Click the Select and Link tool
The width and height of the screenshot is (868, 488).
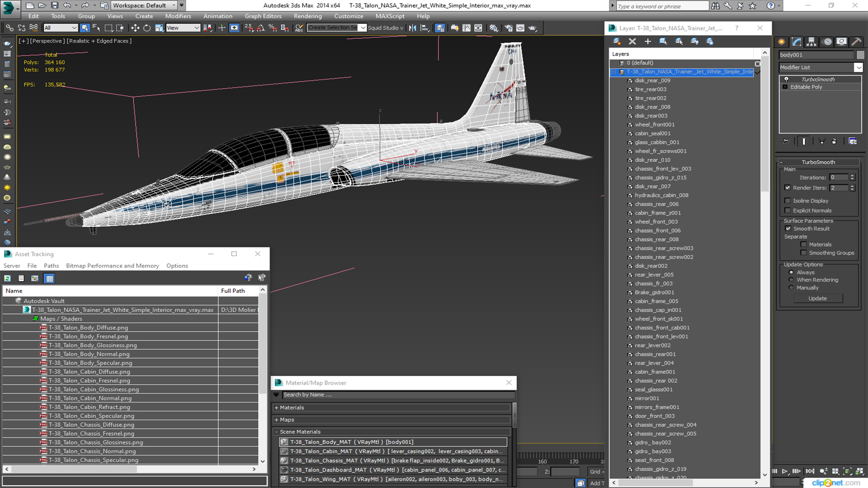click(x=9, y=28)
